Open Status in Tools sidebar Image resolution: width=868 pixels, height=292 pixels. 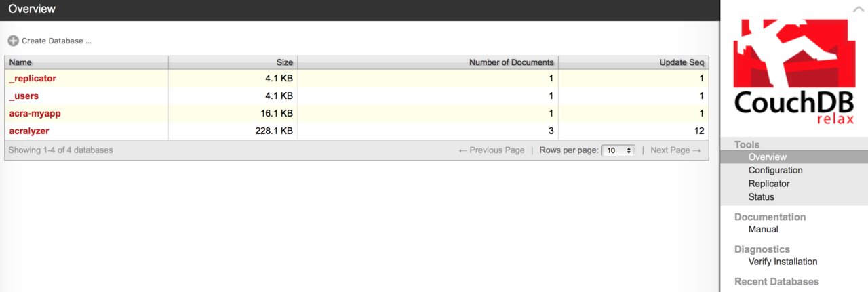pos(761,197)
